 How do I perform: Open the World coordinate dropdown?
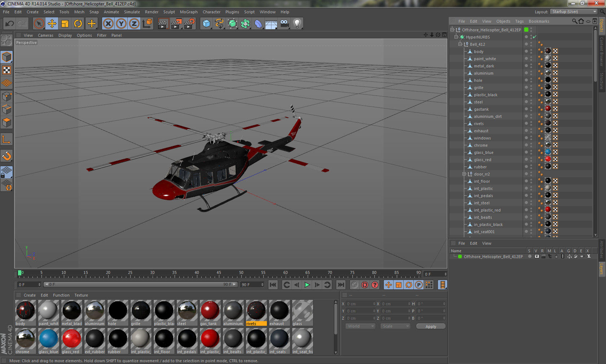pos(360,326)
